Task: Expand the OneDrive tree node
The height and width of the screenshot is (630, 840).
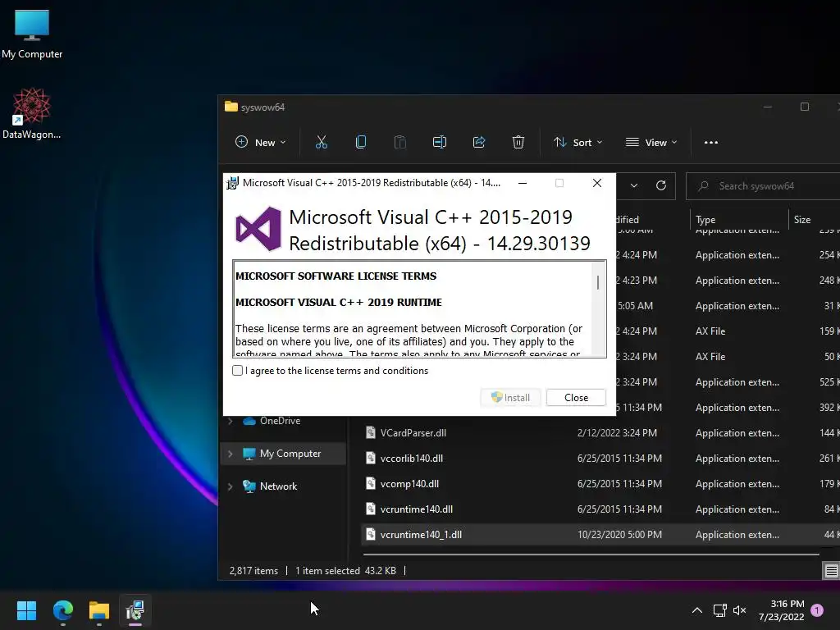Action: [x=231, y=421]
